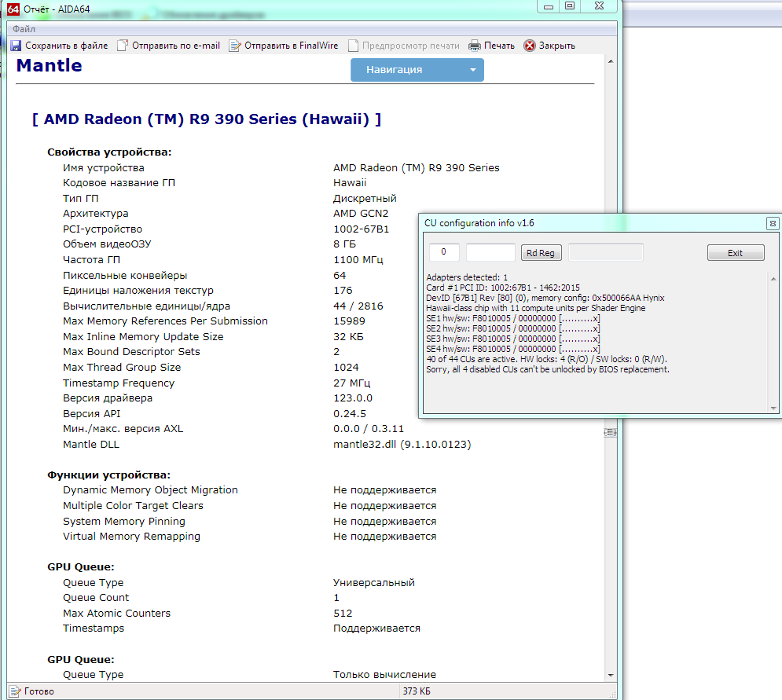Click the Печать toolbar label

point(499,46)
